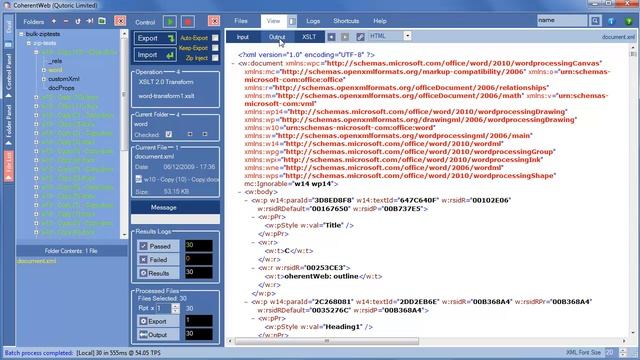Click the green folder icon in Folders toolbar
Image resolution: width=640 pixels, height=360 pixels.
click(x=102, y=21)
